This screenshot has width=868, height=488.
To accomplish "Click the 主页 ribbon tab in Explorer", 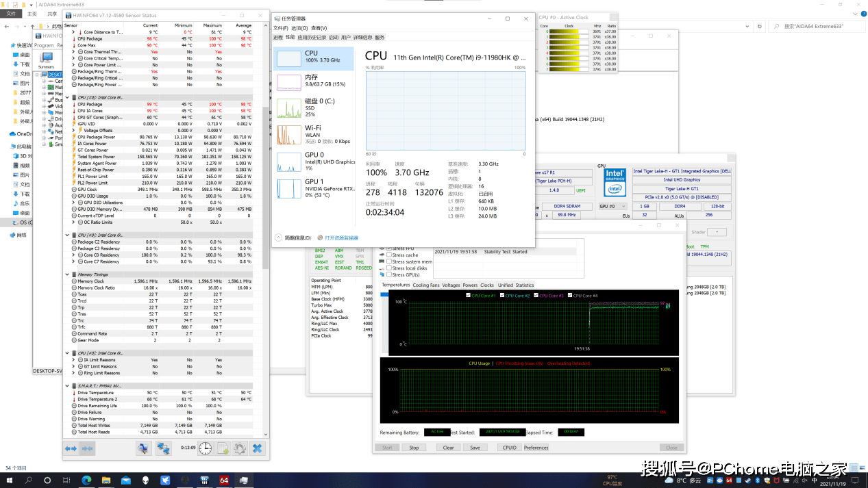I will tap(32, 14).
